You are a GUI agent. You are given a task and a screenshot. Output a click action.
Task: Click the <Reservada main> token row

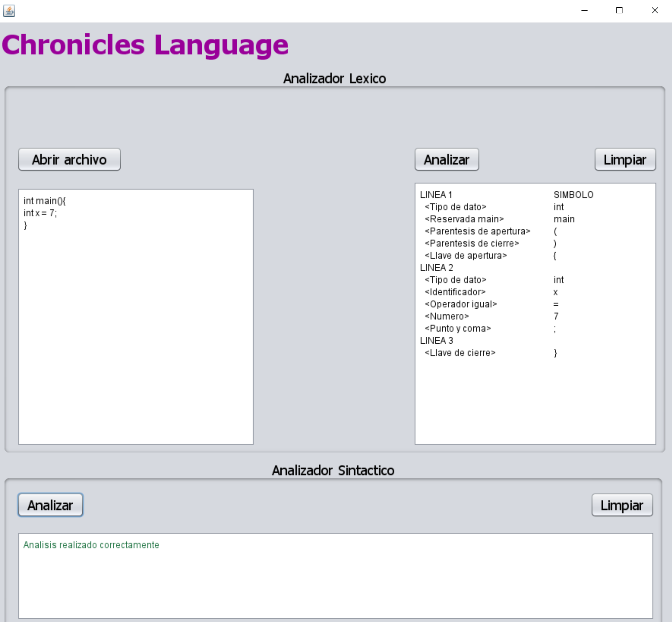(464, 219)
